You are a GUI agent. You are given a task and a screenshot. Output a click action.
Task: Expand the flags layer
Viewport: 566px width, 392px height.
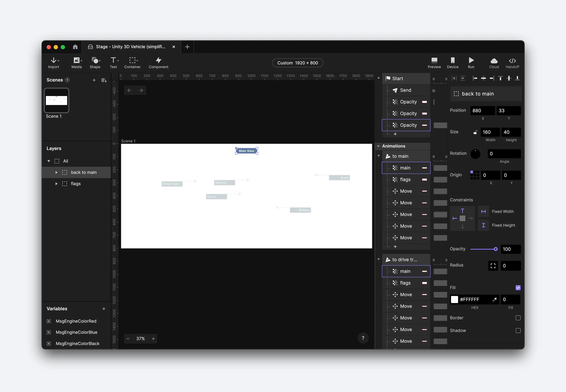point(56,184)
